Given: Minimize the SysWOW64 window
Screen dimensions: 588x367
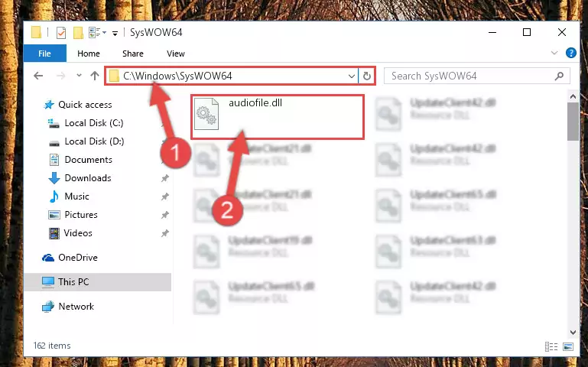Looking at the screenshot, I should (x=492, y=33).
